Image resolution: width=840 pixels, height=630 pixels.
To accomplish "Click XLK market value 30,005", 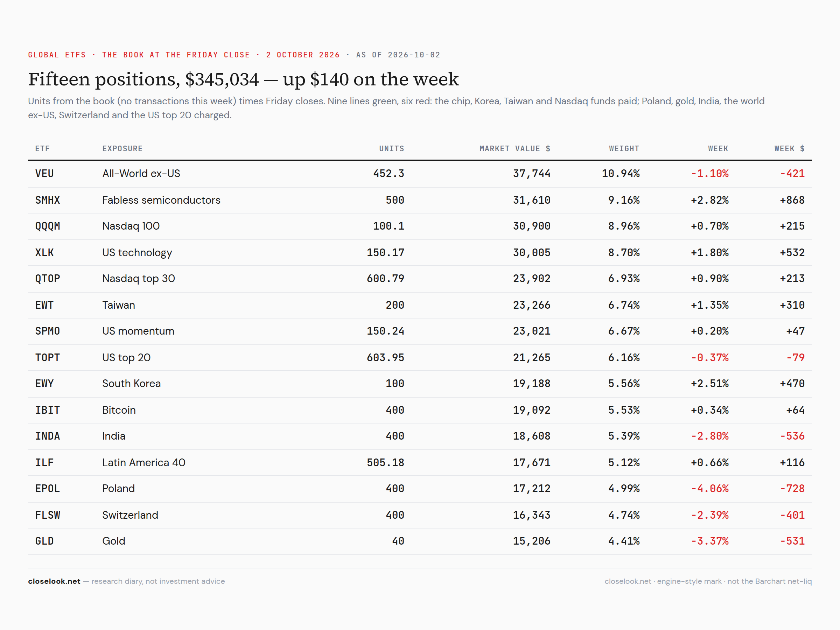I will (532, 253).
